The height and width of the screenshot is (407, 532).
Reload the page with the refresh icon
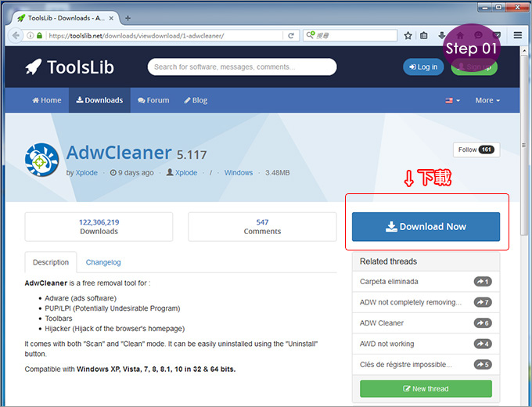pyautogui.click(x=291, y=35)
